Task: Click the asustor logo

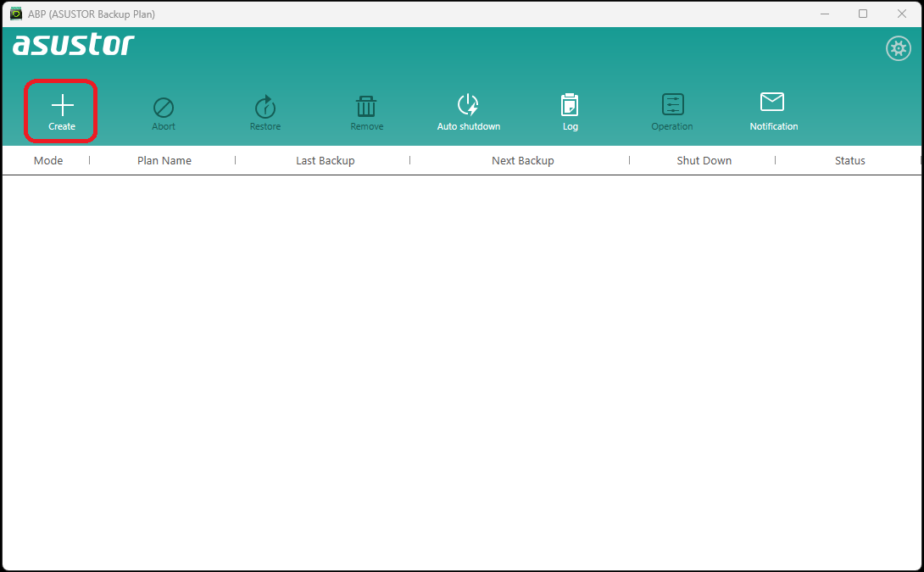Action: click(x=74, y=45)
